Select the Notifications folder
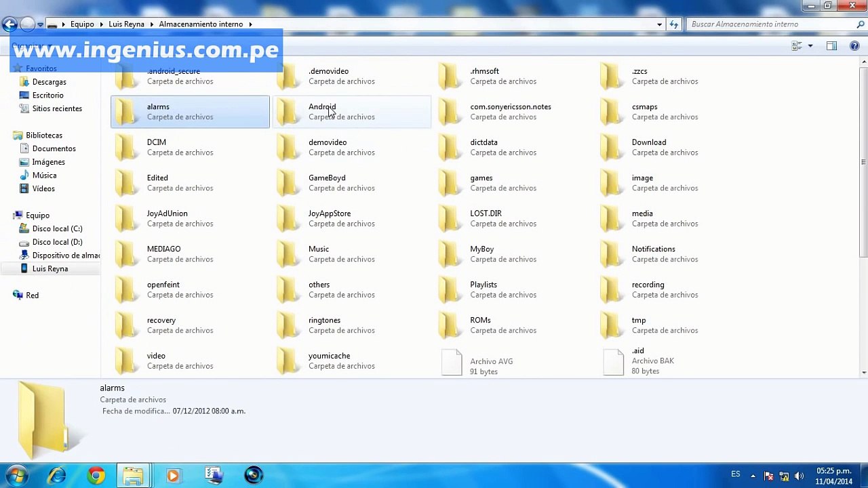The height and width of the screenshot is (488, 868). coord(675,254)
